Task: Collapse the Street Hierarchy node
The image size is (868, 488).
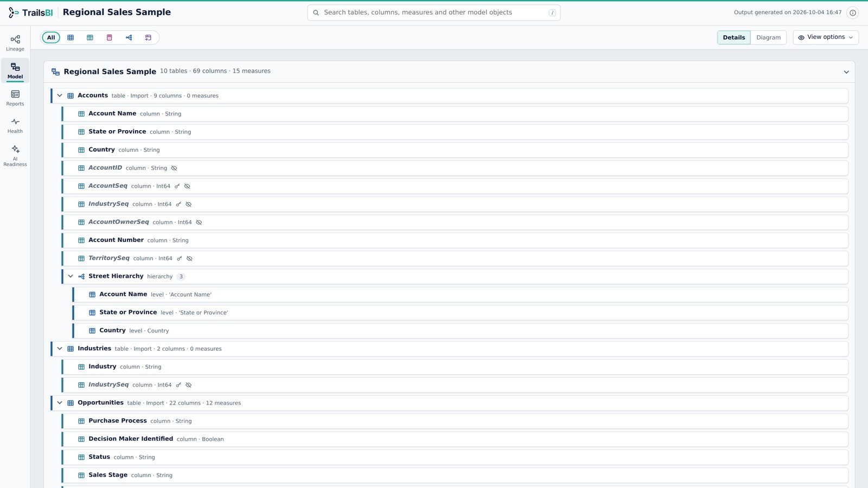Action: (x=71, y=277)
